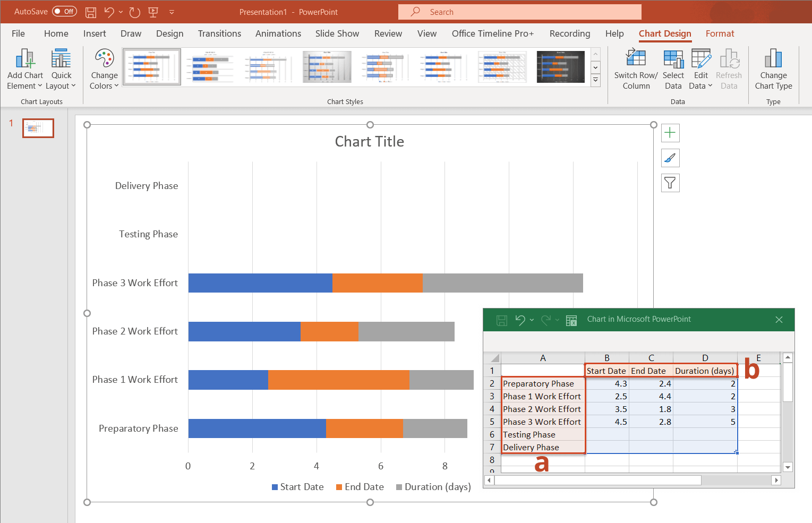Open the Chart Filters funnel button
This screenshot has height=523, width=812.
(670, 183)
